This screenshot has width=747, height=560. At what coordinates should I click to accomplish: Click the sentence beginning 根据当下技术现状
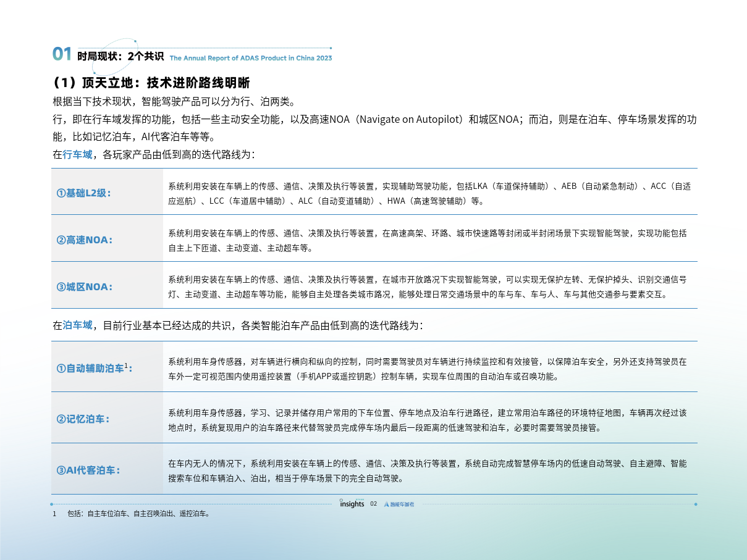[174, 102]
